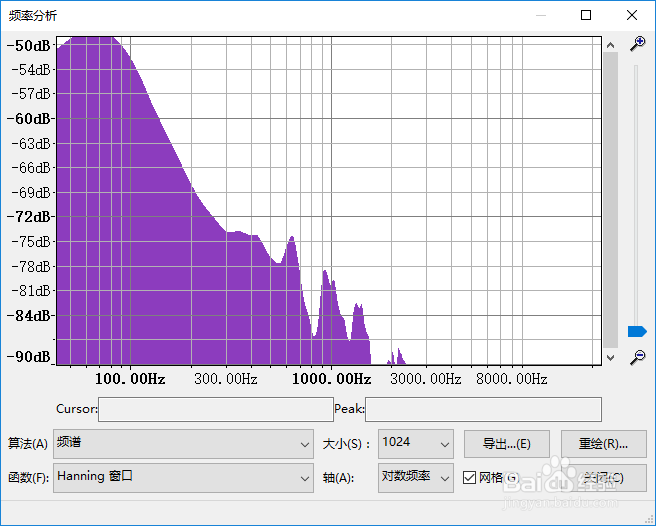Click the 频率分析 title bar text
Screen dimensions: 656x526
pyautogui.click(x=33, y=16)
